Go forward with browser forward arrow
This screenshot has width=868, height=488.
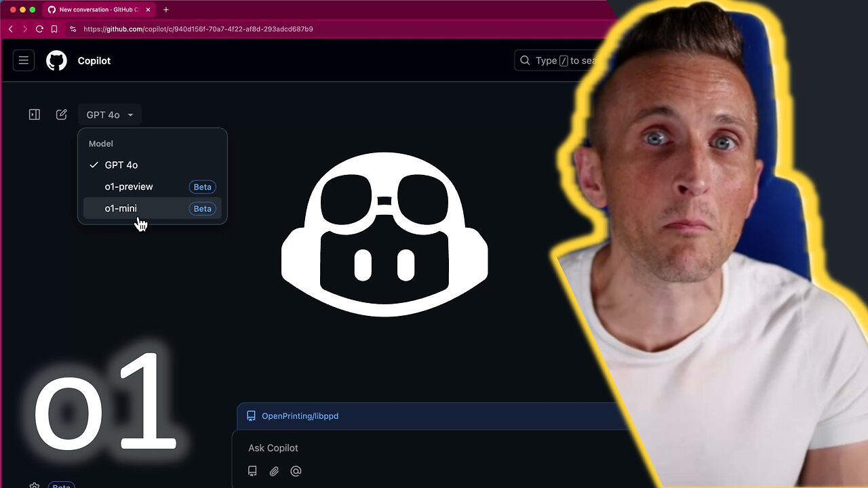tap(25, 29)
